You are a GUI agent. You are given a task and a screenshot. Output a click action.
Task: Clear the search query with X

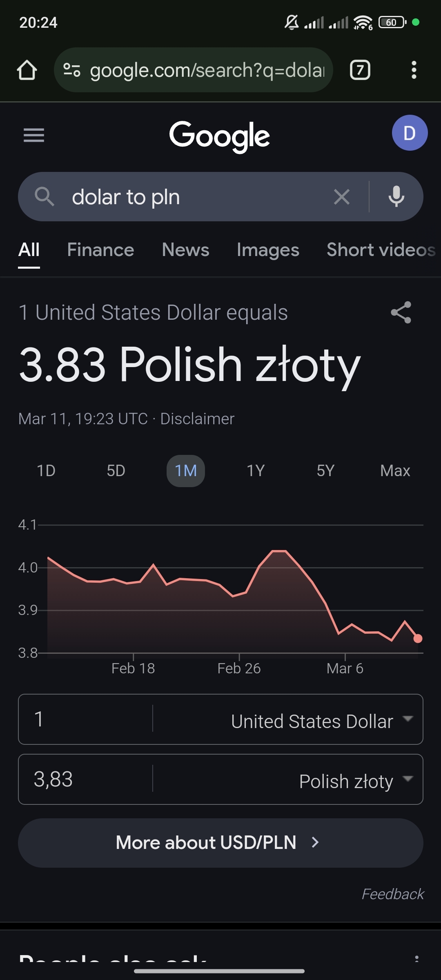tap(341, 197)
